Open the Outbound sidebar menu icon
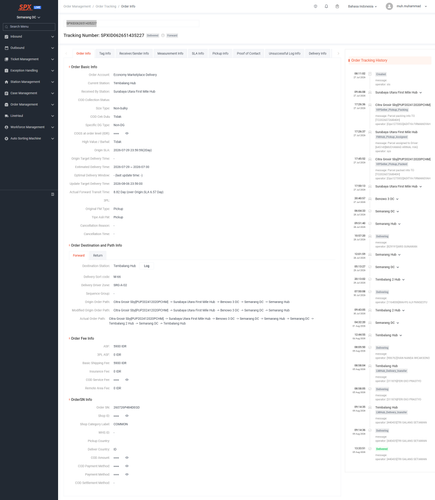Screen dimensions: 435x500 (6, 48)
